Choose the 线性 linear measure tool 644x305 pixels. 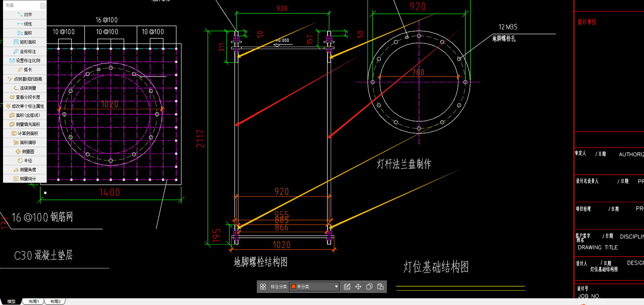click(25, 24)
